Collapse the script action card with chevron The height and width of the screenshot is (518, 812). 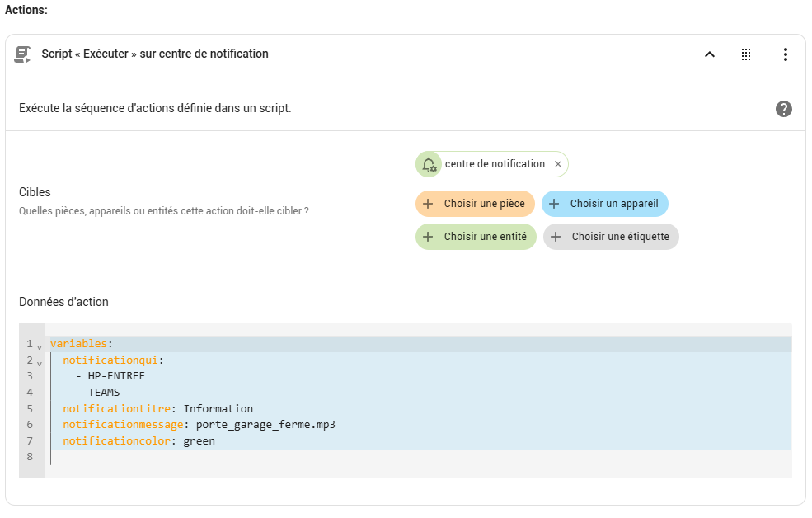click(x=710, y=54)
